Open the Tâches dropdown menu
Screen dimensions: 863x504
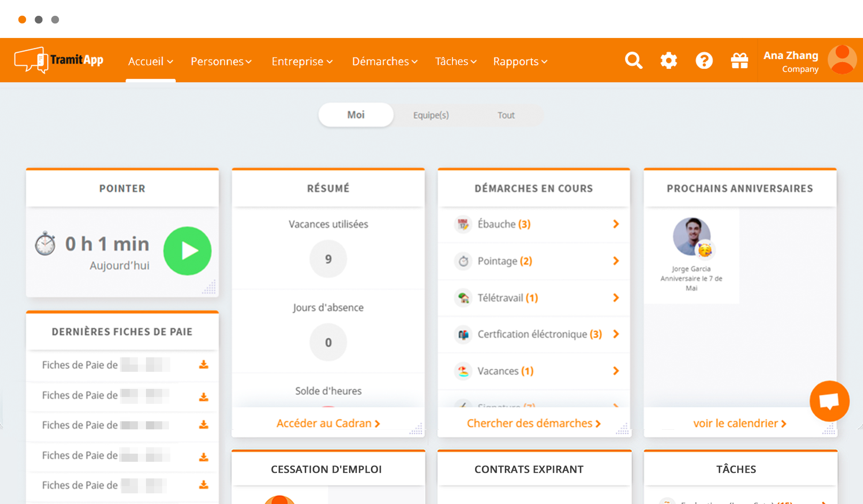[x=456, y=61]
